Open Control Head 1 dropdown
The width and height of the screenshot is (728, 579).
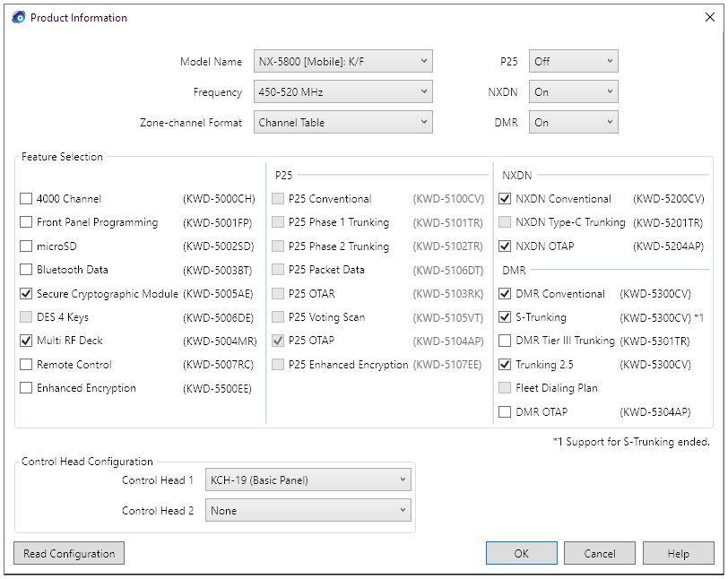(308, 480)
